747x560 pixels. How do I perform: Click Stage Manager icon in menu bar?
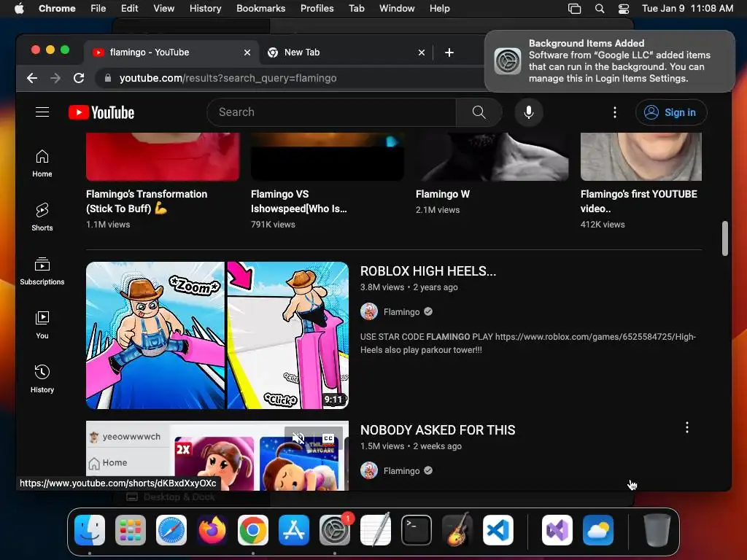575,9
